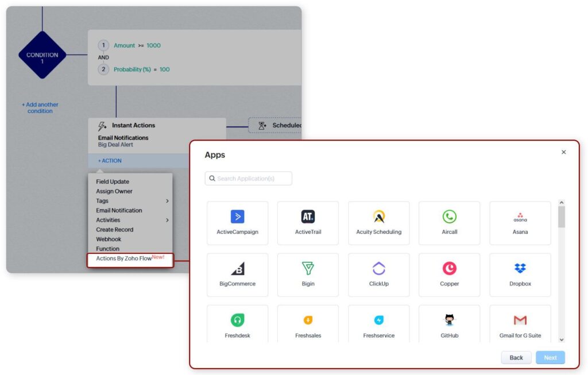Click the Scheduled actions box
The height and width of the screenshot is (375, 588).
pos(275,125)
